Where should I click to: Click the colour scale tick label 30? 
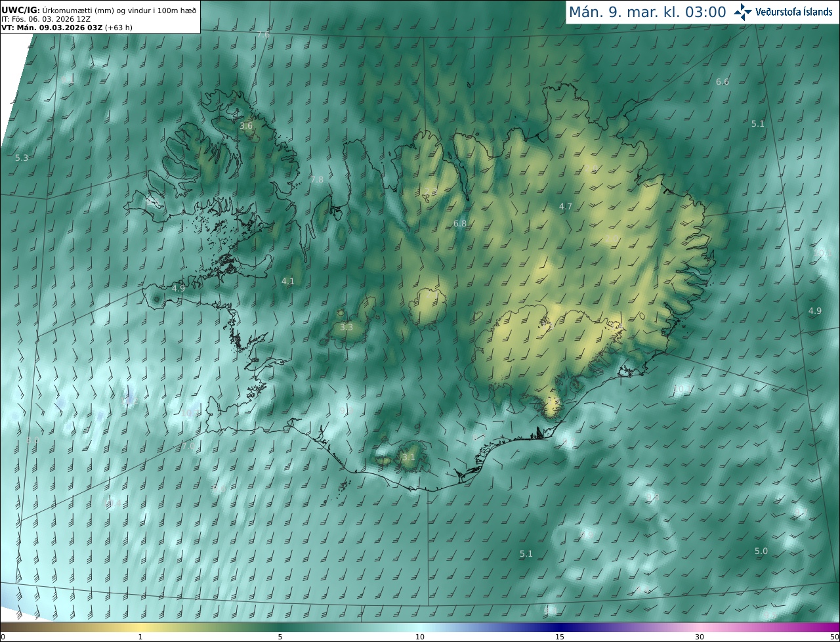pos(700,637)
